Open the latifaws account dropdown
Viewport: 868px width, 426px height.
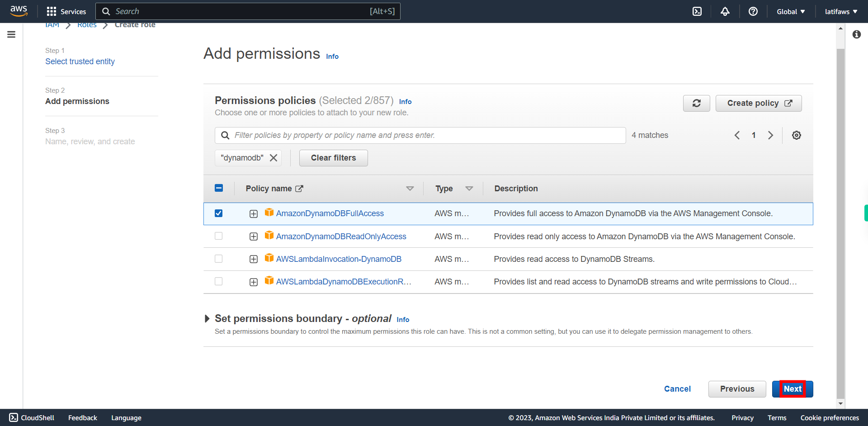841,12
